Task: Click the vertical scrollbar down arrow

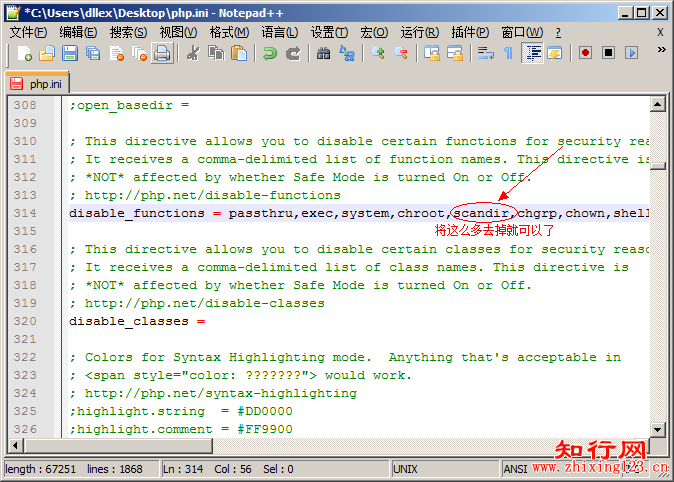Action: pos(658,429)
